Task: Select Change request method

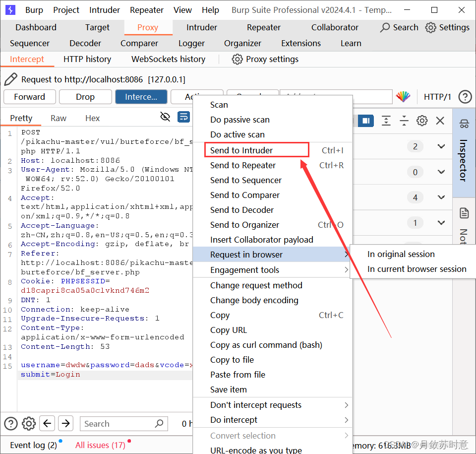Action: [x=273, y=285]
